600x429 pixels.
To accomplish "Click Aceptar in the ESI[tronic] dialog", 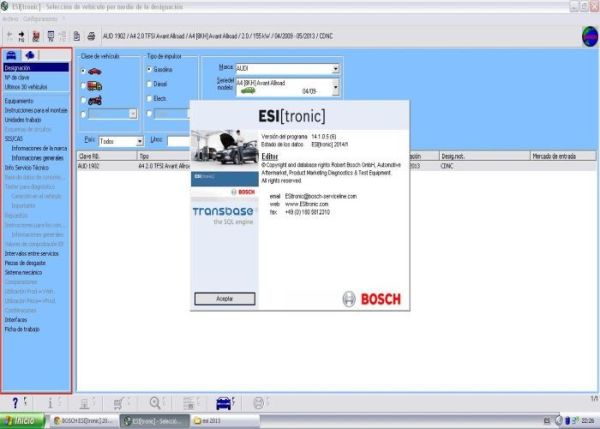I will 225,299.
